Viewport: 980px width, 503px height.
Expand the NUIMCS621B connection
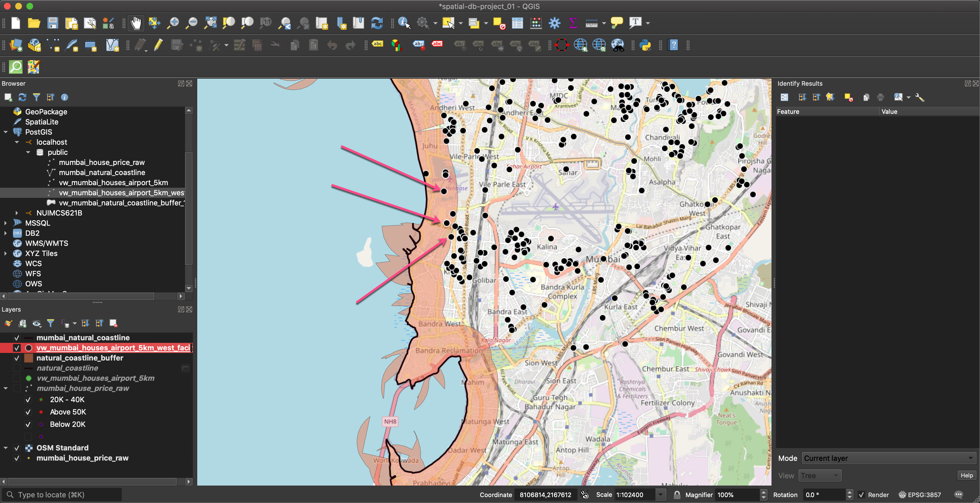click(17, 213)
